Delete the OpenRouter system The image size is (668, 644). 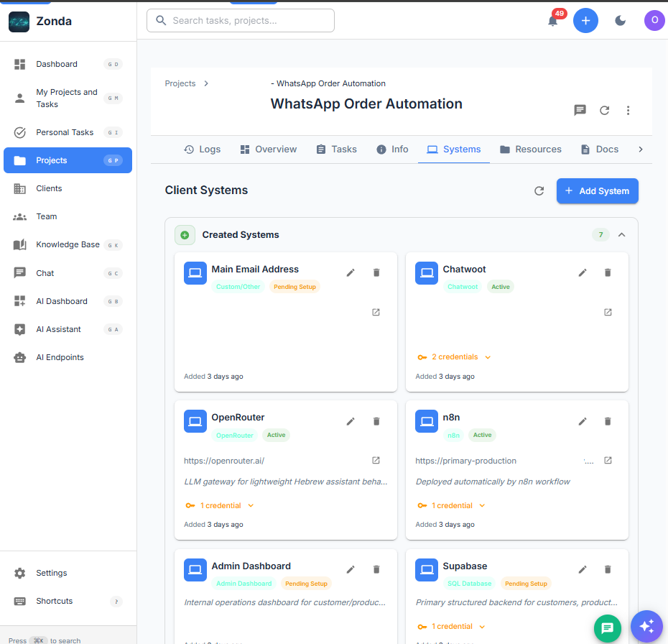pos(376,421)
